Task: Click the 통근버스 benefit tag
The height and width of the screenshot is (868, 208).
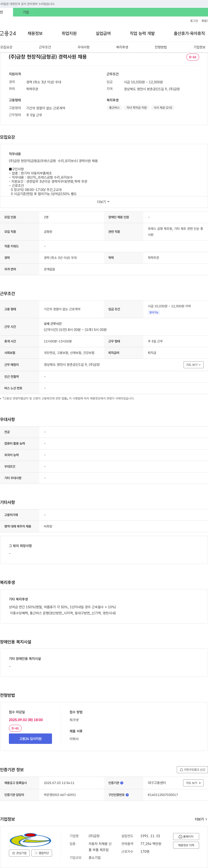Action: [x=114, y=108]
